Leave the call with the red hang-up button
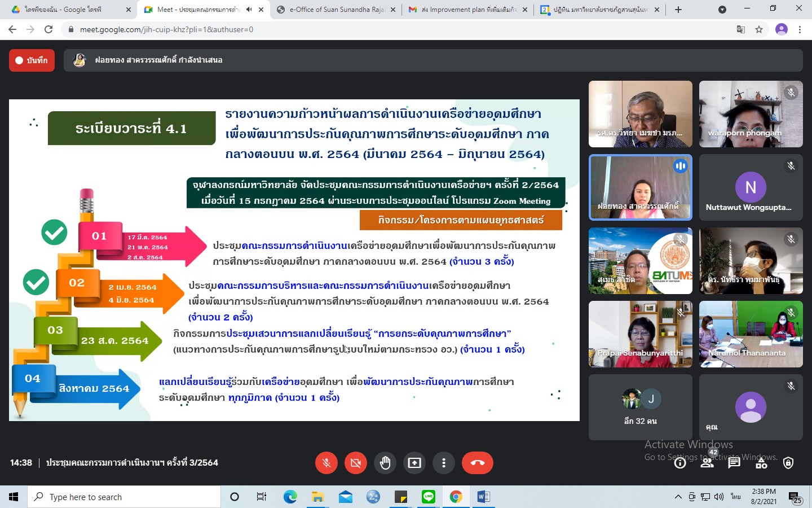Viewport: 812px width, 508px height. click(x=477, y=463)
